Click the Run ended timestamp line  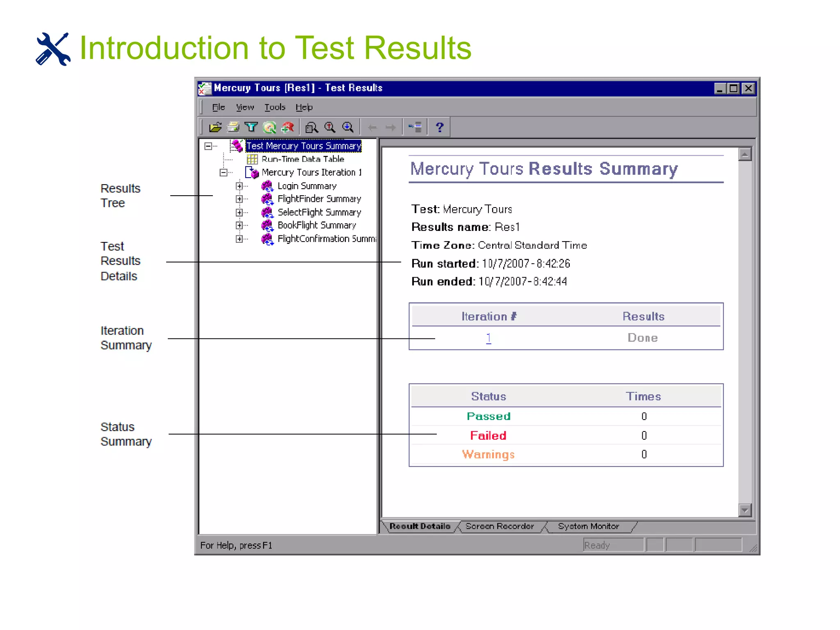[489, 282]
